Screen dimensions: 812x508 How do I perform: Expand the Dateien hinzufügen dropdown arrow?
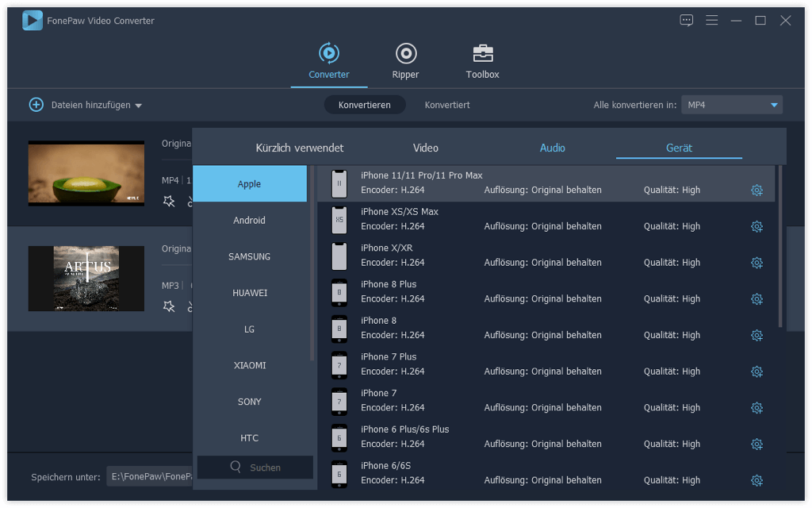138,106
